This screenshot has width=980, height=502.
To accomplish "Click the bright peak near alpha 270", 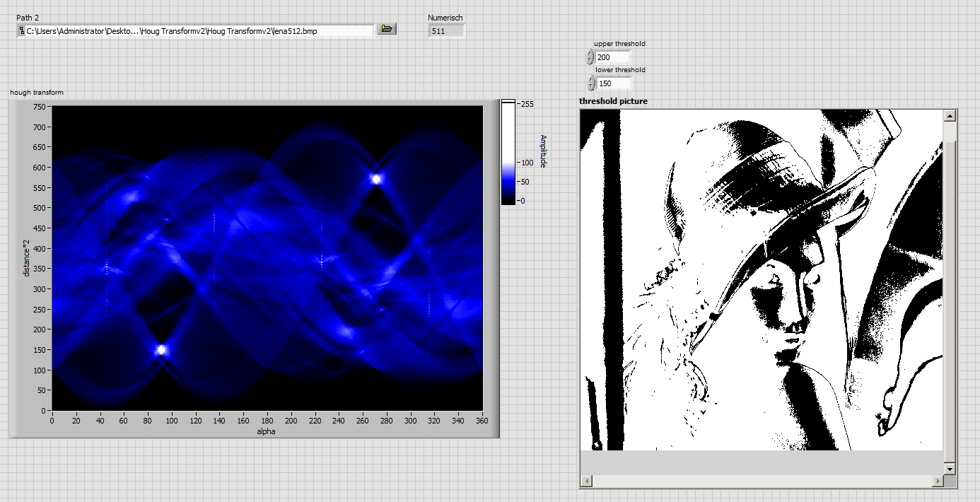I will click(x=376, y=179).
